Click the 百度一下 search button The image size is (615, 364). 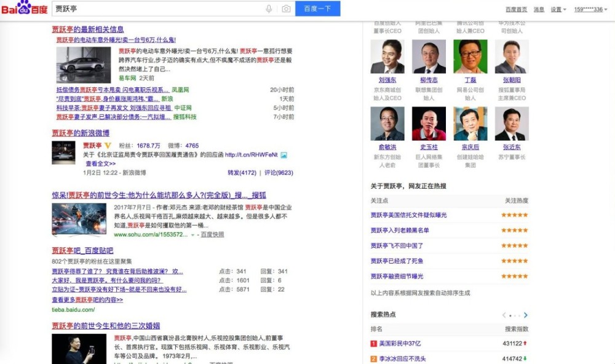(x=317, y=9)
